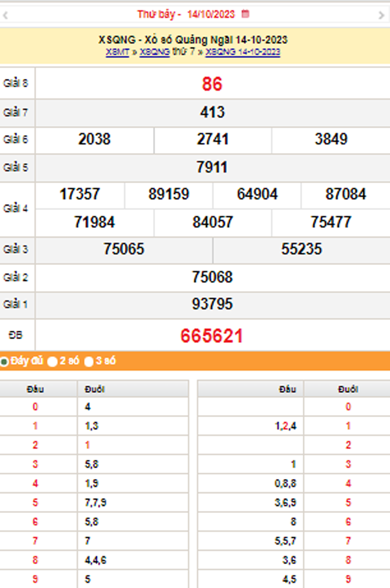The height and width of the screenshot is (588, 390).
Task: Click the Giải 1 result 93795
Action: click(212, 304)
